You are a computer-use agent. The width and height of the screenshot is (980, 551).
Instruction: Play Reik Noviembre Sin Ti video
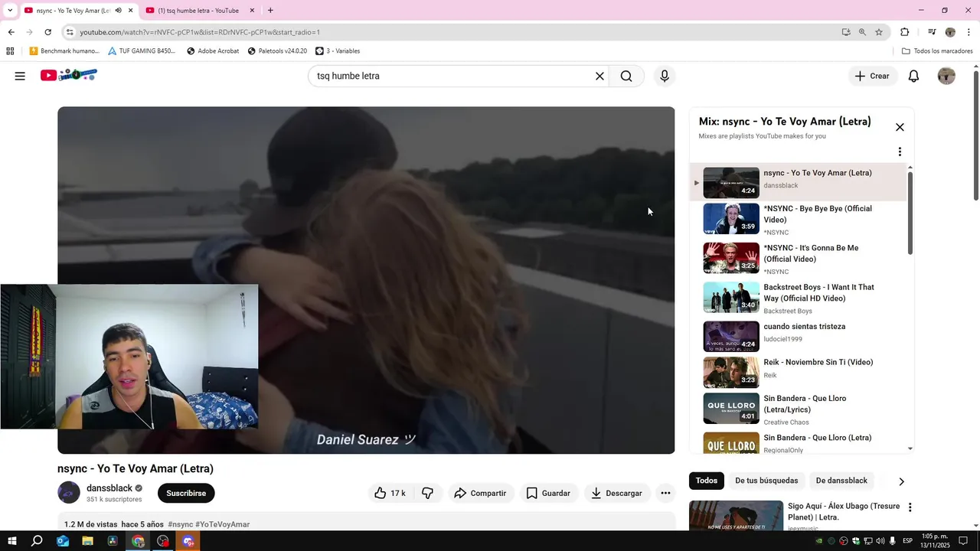[798, 372]
